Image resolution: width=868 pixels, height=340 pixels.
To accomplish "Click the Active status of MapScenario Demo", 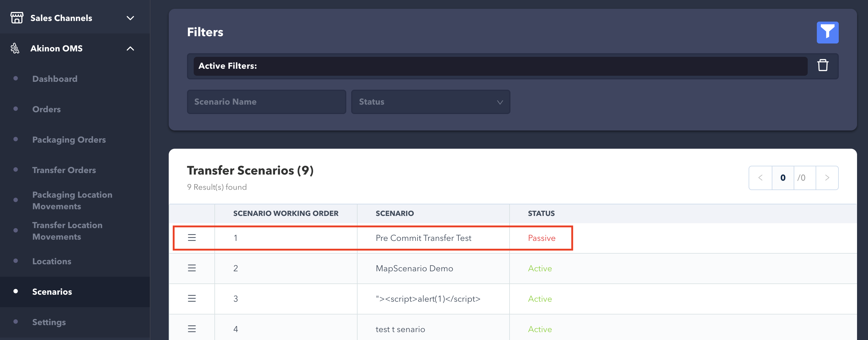I will point(539,268).
